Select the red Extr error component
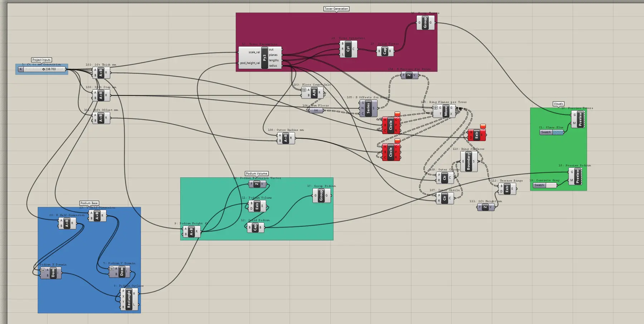The height and width of the screenshot is (324, 644). 477,135
